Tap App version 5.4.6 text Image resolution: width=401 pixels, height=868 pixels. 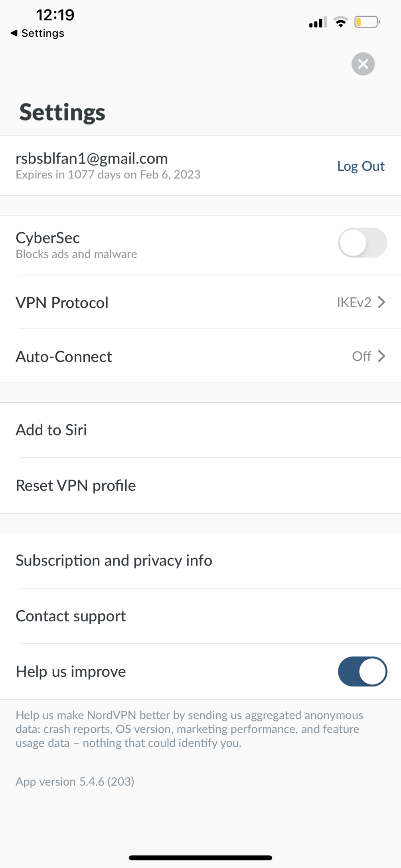pyautogui.click(x=75, y=781)
